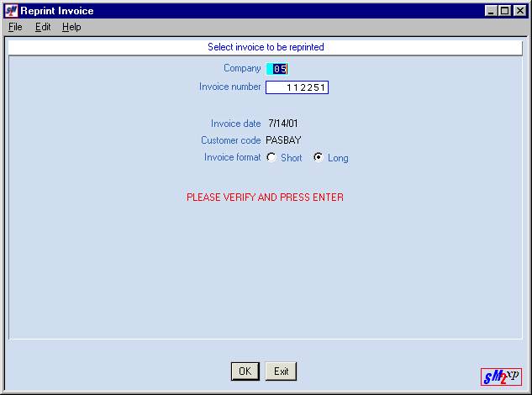Click the SM2xp logo in bottom corner
The height and width of the screenshot is (395, 532).
[501, 377]
